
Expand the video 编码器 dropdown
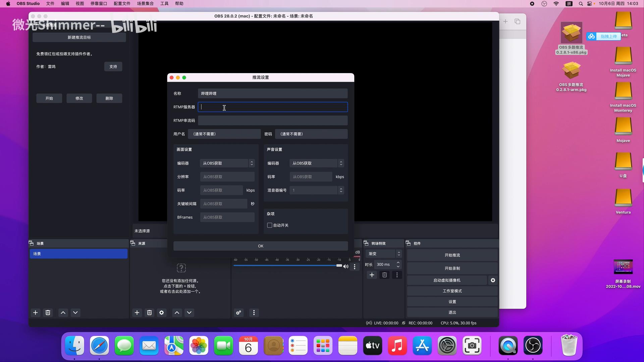coord(227,163)
